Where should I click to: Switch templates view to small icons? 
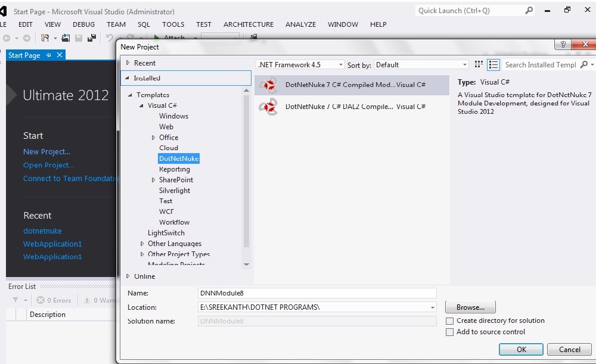[x=479, y=64]
